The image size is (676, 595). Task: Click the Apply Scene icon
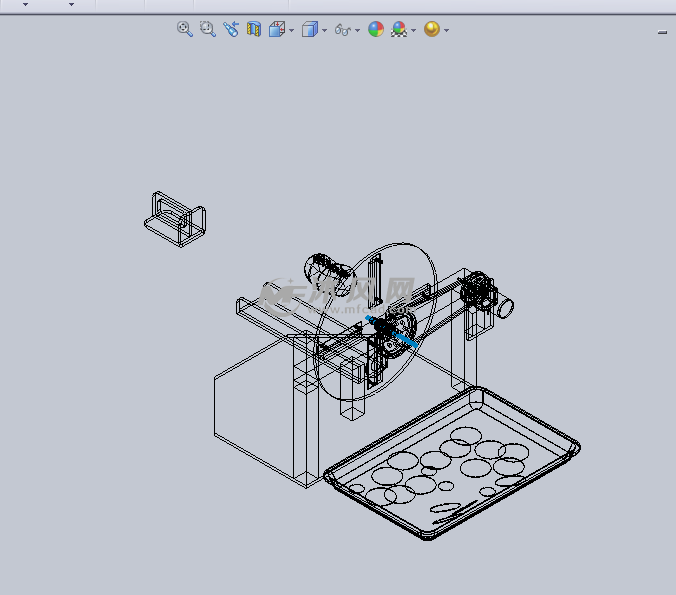tap(399, 29)
